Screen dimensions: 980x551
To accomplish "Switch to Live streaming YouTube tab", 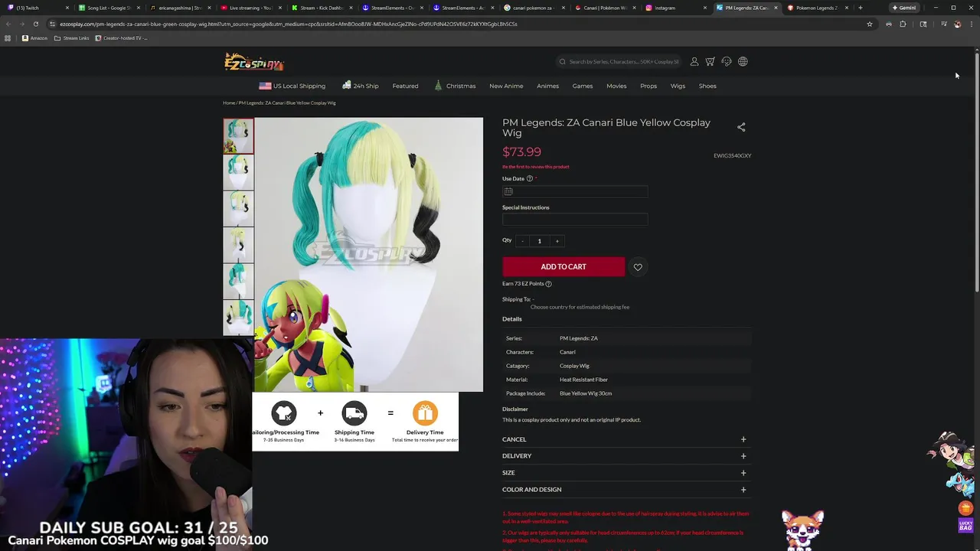I will 250,8.
